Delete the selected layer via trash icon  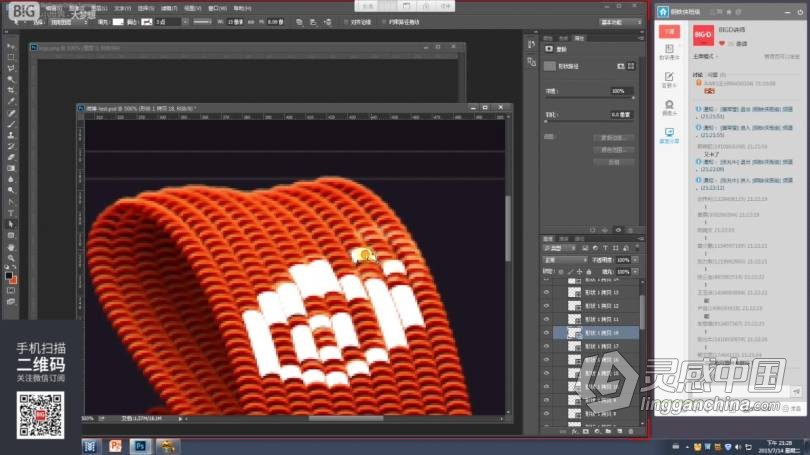pos(631,432)
